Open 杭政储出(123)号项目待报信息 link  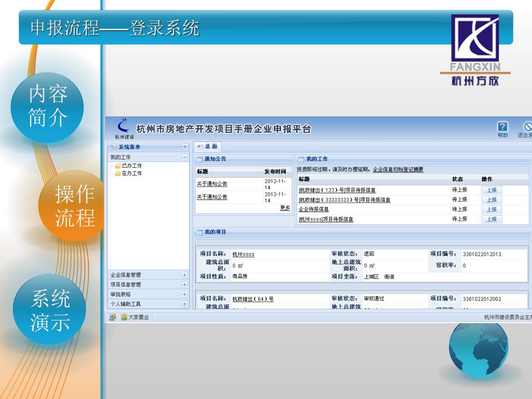click(x=337, y=190)
